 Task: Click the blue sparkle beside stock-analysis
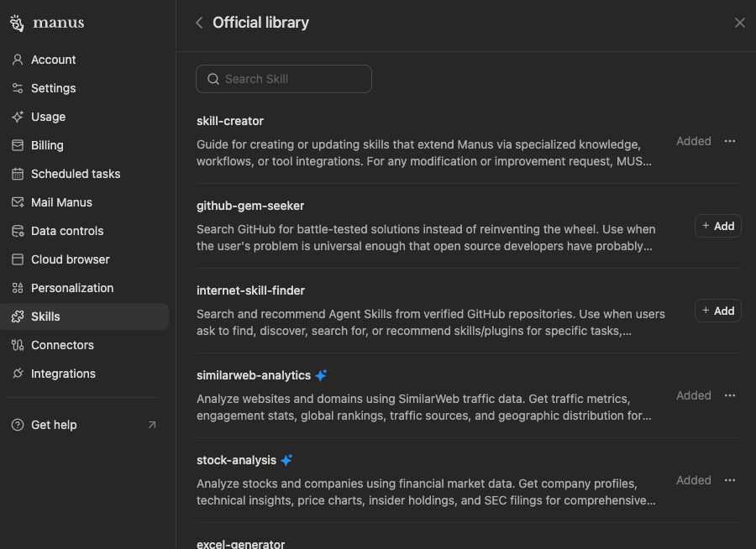(286, 460)
